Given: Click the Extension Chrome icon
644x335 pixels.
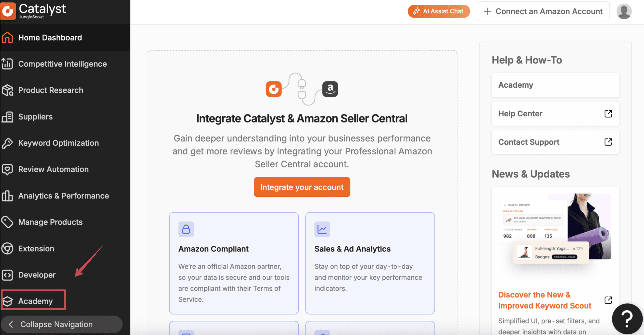Looking at the screenshot, I should pos(7,248).
